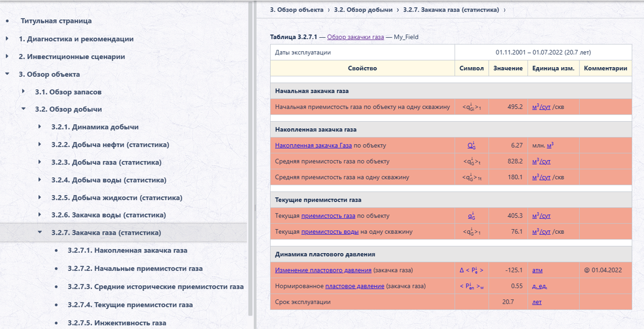Open '3.2.3. Добыча газа (статистика)' label
Viewport: 644px width, 329px height.
[106, 162]
